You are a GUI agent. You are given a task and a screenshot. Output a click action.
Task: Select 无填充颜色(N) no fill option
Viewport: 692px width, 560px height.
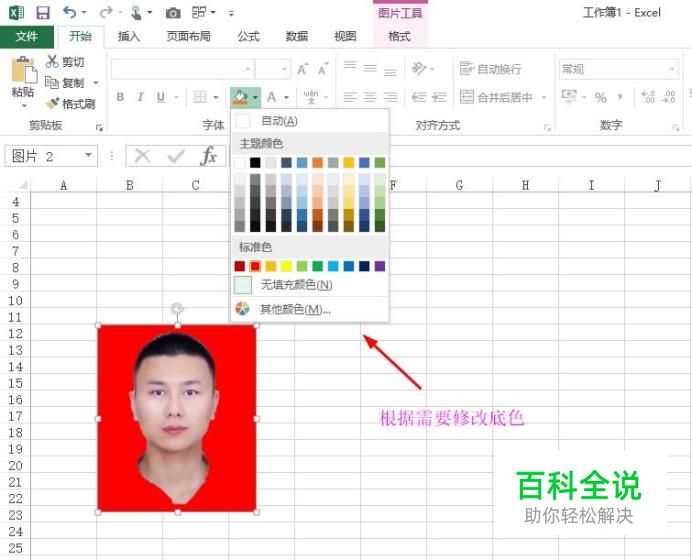(x=310, y=285)
